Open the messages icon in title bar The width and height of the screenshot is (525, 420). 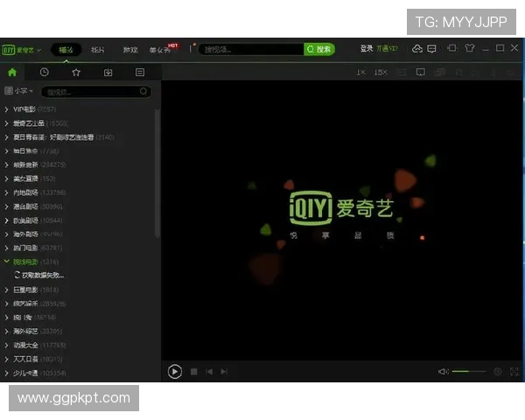[x=433, y=49]
